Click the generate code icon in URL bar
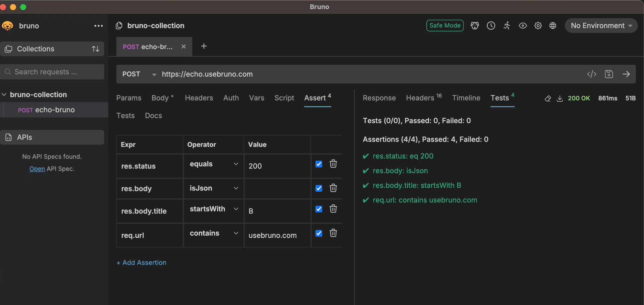 click(592, 74)
